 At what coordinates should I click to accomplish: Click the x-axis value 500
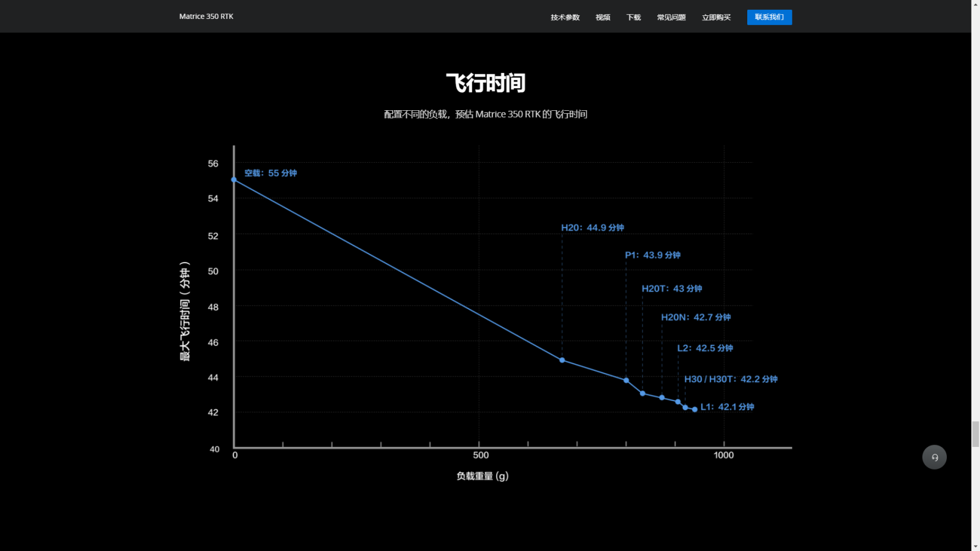coord(481,455)
